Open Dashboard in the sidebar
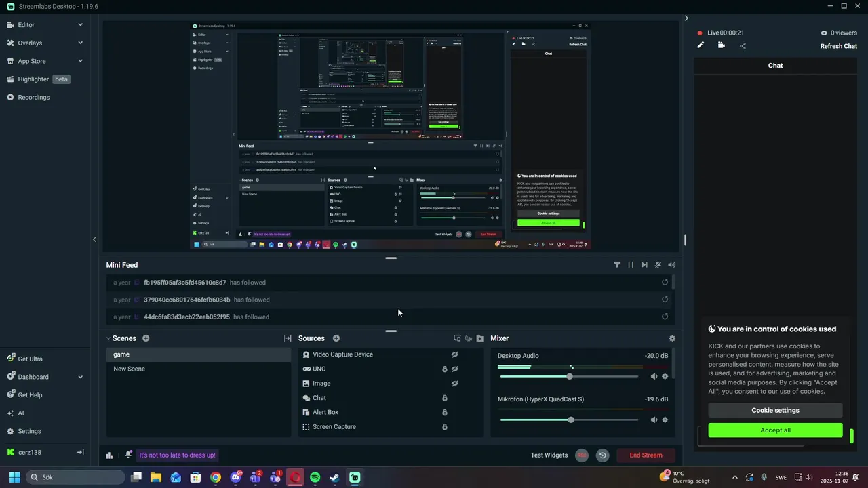Image resolution: width=868 pixels, height=488 pixels. tap(33, 377)
